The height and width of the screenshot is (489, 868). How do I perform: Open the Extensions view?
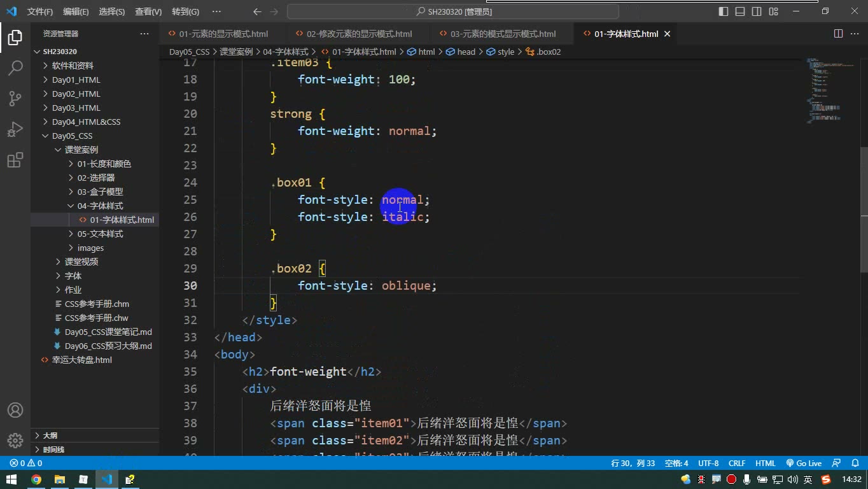(15, 160)
